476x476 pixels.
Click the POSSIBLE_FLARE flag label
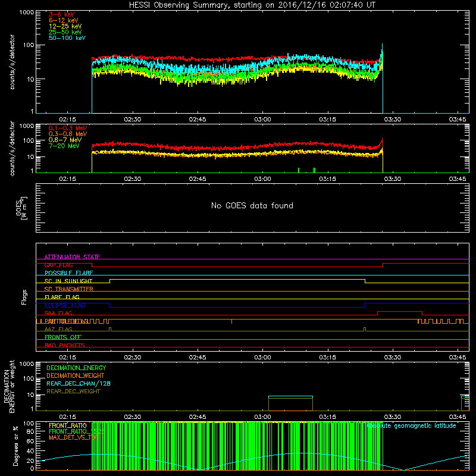point(68,273)
